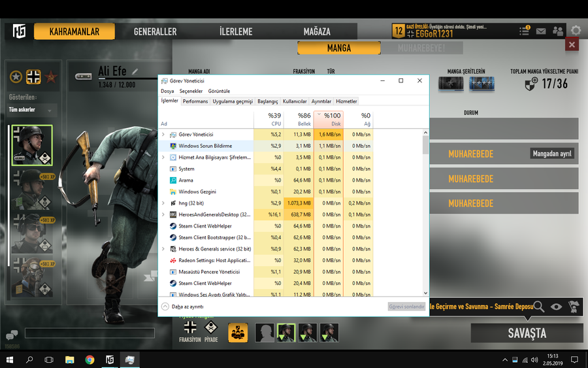The width and height of the screenshot is (588, 368).
Task: Click the chat input field
Action: [x=90, y=333]
